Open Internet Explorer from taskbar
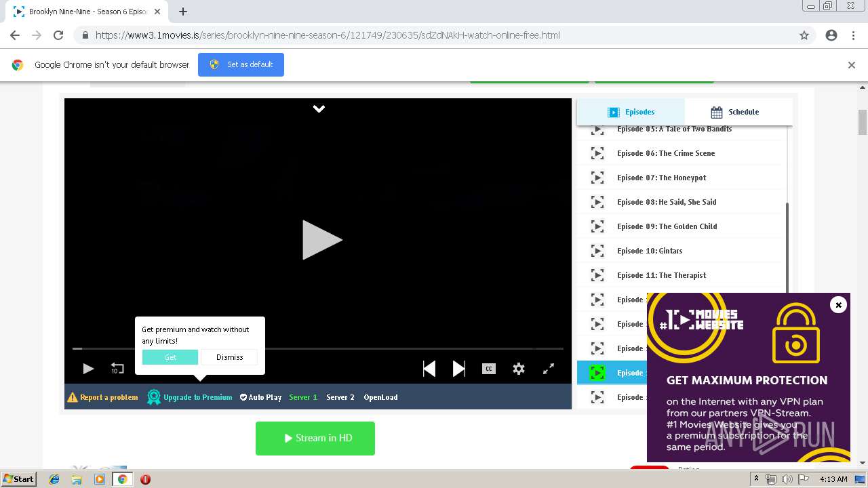The image size is (868, 488). pyautogui.click(x=54, y=479)
